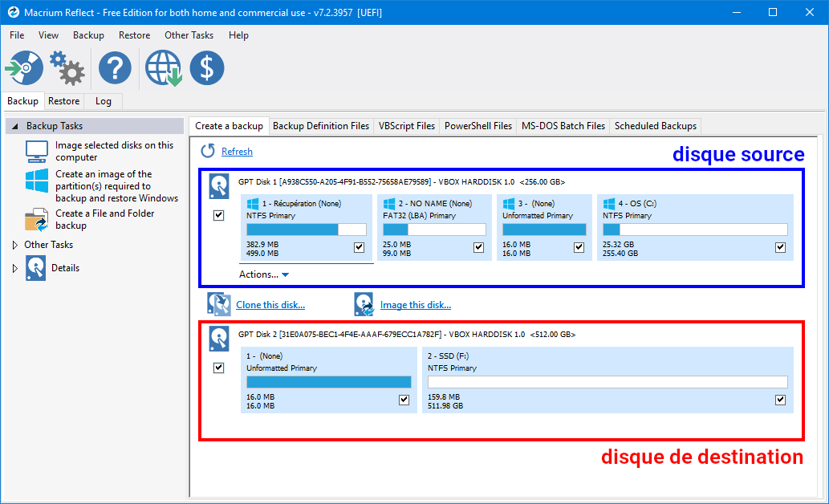The width and height of the screenshot is (829, 504).
Task: Click the GPT Disk 2 drive icon
Action: point(219,339)
